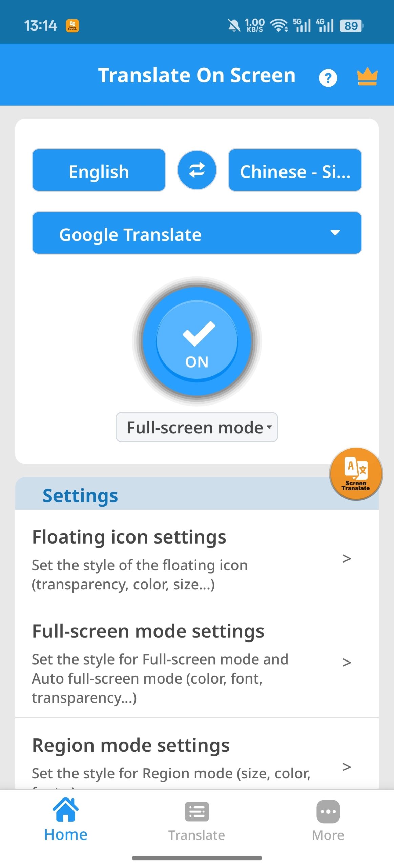The image size is (394, 868).
Task: Swap languages with the arrows icon
Action: pos(197,170)
